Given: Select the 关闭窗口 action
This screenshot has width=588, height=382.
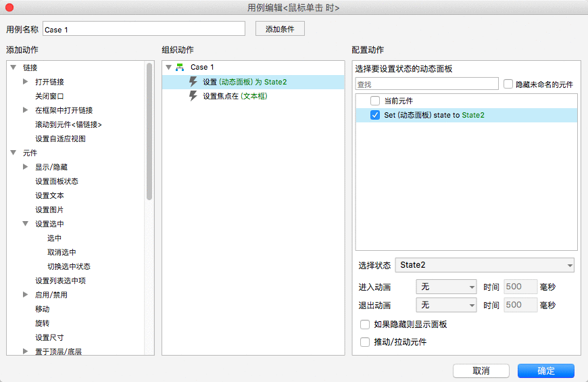Looking at the screenshot, I should 49,96.
